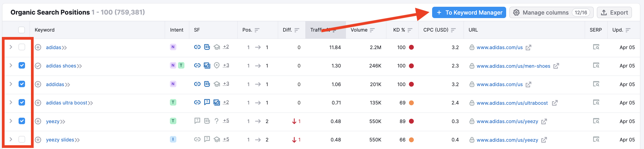This screenshot has height=149, width=644.
Task: View SERP snapshot for yeezy slides row
Action: [596, 140]
